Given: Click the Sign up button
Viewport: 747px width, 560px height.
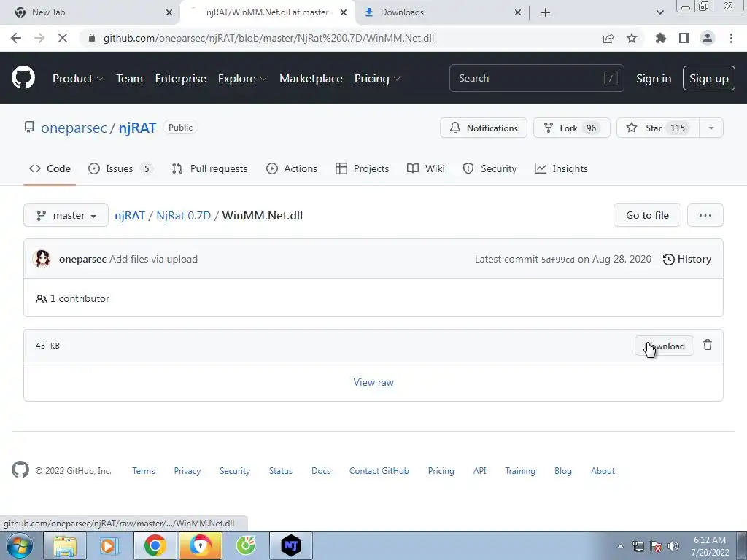Looking at the screenshot, I should pyautogui.click(x=709, y=79).
